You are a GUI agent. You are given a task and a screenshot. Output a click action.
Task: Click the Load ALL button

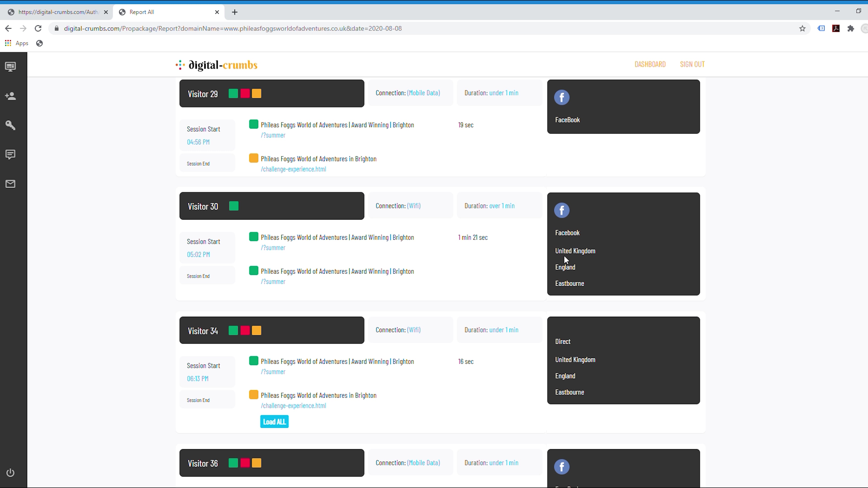[274, 422]
